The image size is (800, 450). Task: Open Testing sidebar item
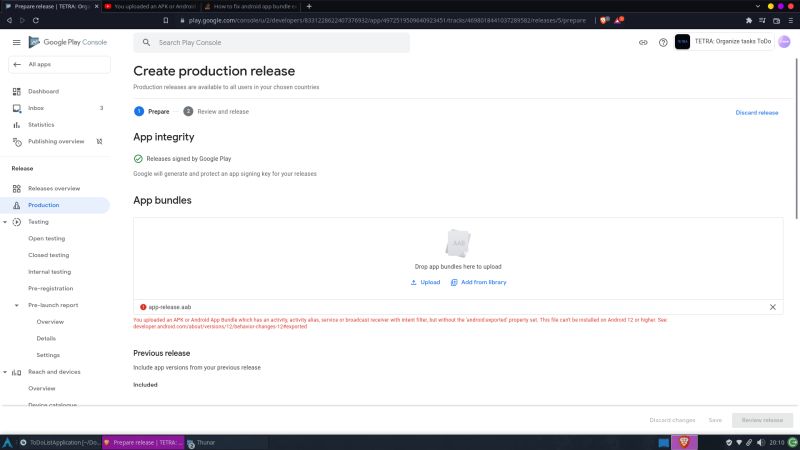point(38,222)
